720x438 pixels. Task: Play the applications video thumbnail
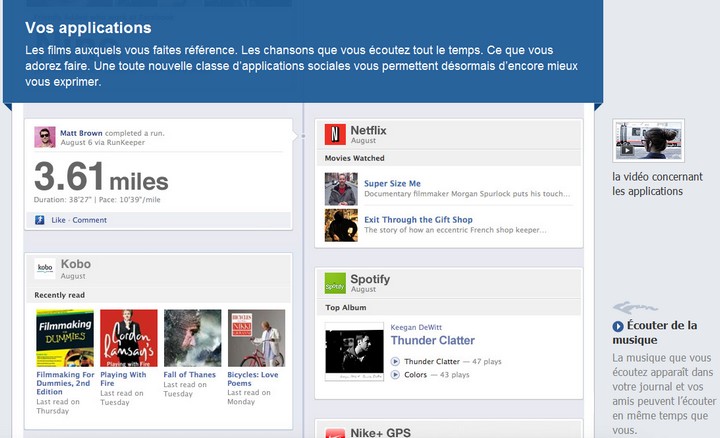pos(648,140)
